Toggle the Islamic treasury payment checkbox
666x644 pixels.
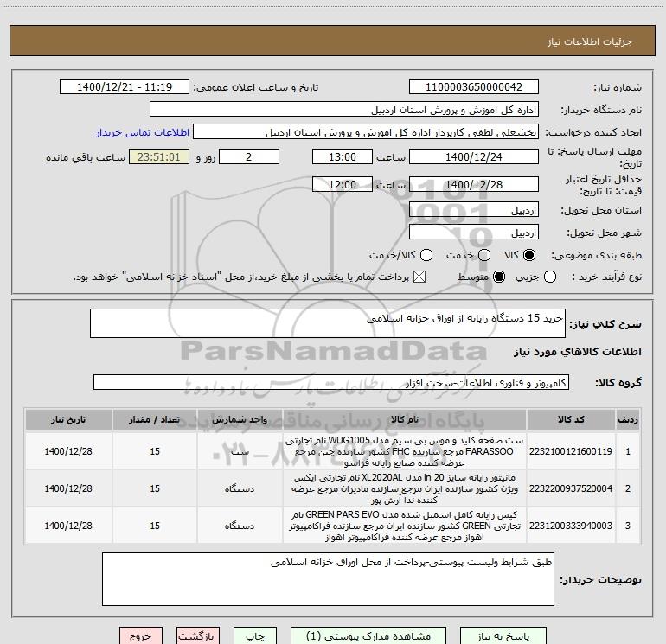pyautogui.click(x=419, y=277)
